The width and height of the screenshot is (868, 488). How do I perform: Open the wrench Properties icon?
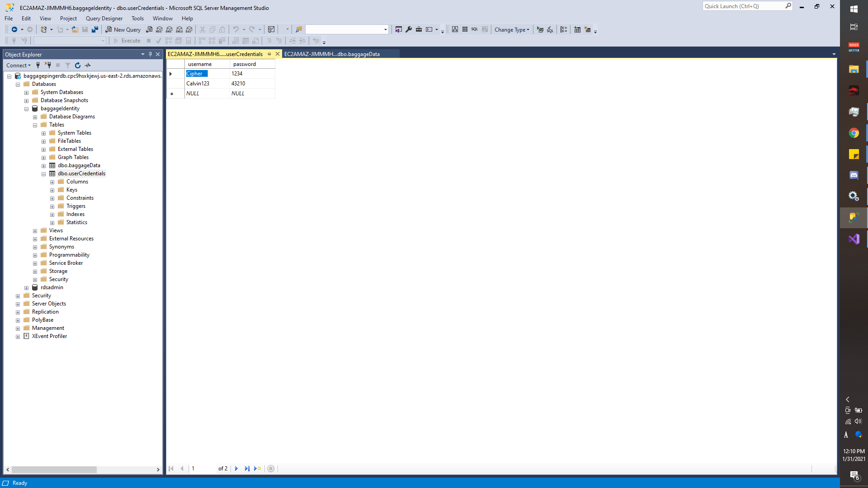click(409, 29)
